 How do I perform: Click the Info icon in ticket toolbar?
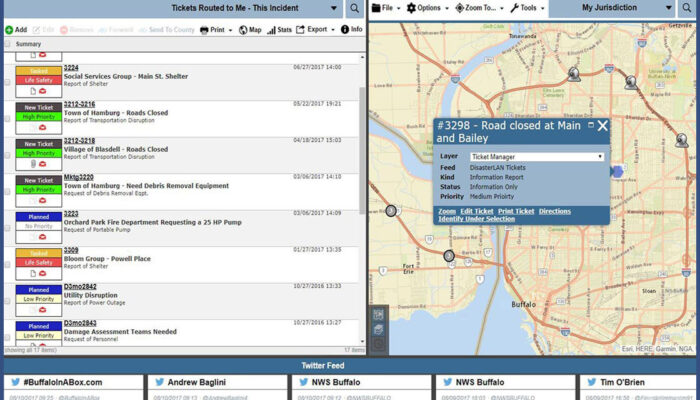[344, 30]
